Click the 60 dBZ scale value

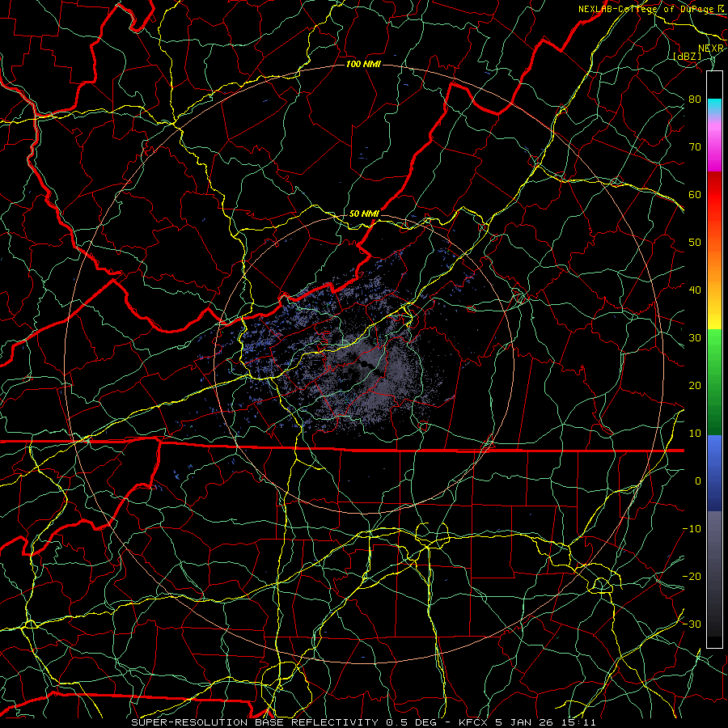click(x=695, y=195)
